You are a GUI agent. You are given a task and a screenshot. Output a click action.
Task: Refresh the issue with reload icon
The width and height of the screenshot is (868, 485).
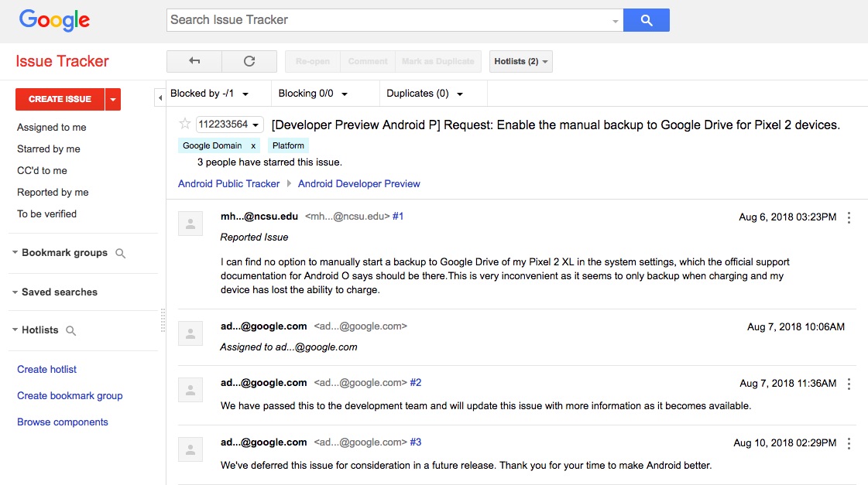click(x=249, y=61)
